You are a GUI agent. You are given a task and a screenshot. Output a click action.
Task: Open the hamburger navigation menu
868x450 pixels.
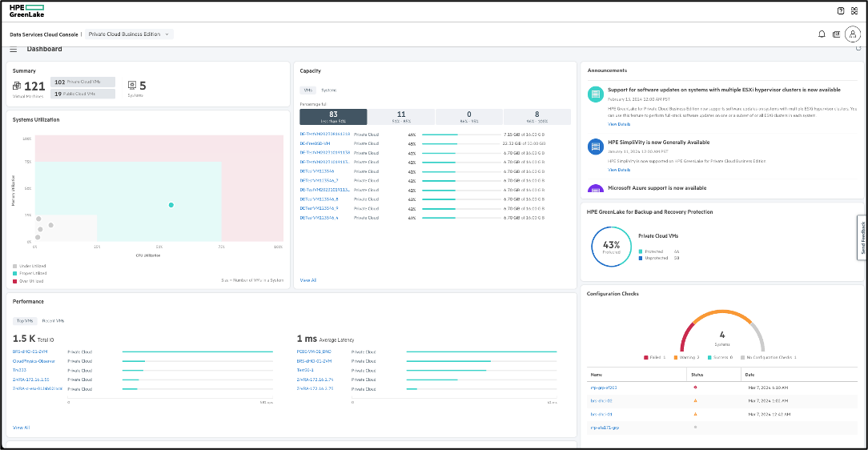pos(14,50)
